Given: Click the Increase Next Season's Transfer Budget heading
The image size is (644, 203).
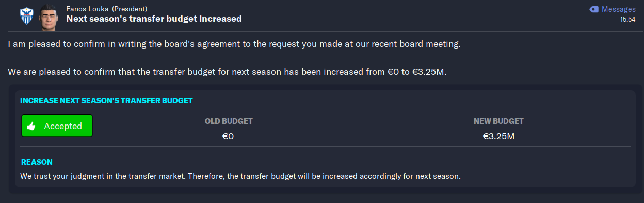Looking at the screenshot, I should (106, 101).
